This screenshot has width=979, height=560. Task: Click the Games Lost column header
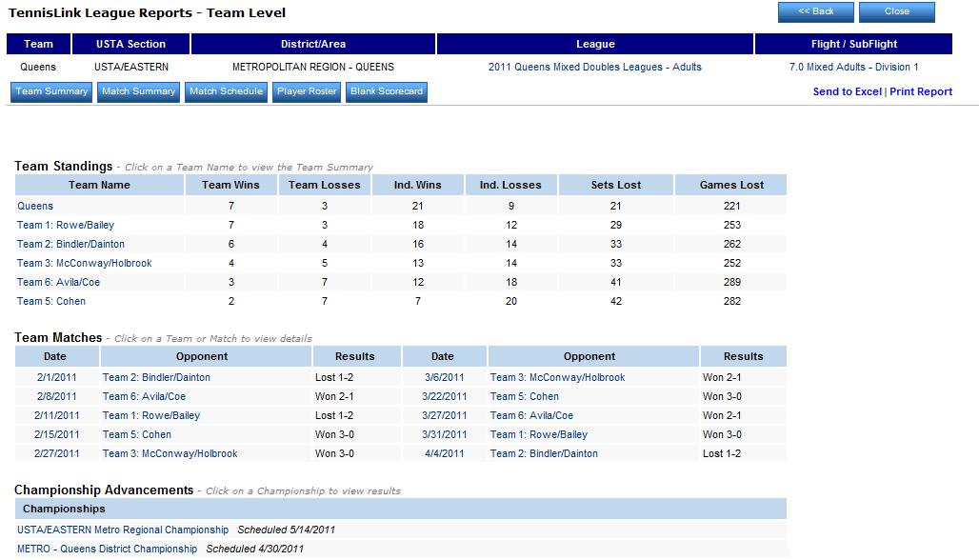click(730, 185)
